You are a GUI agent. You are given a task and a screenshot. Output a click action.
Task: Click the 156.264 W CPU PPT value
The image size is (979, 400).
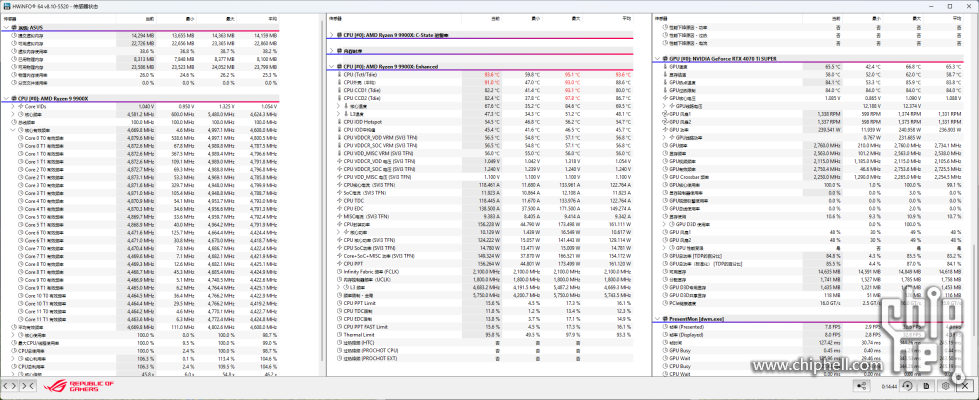click(x=491, y=263)
